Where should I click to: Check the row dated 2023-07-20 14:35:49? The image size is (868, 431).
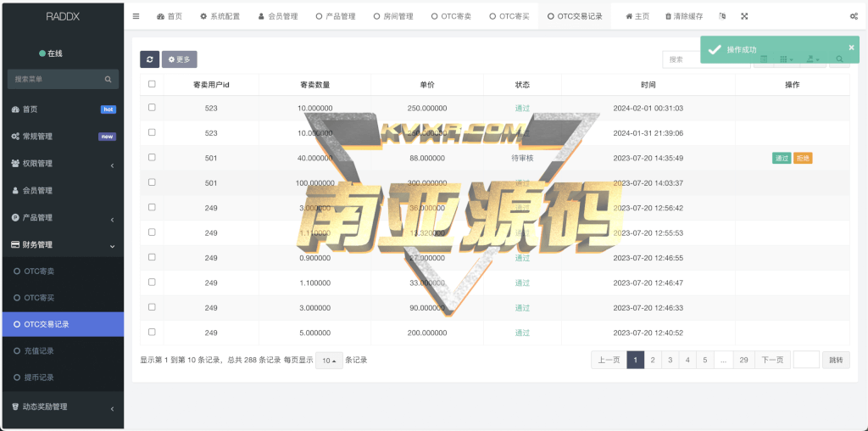pos(152,157)
